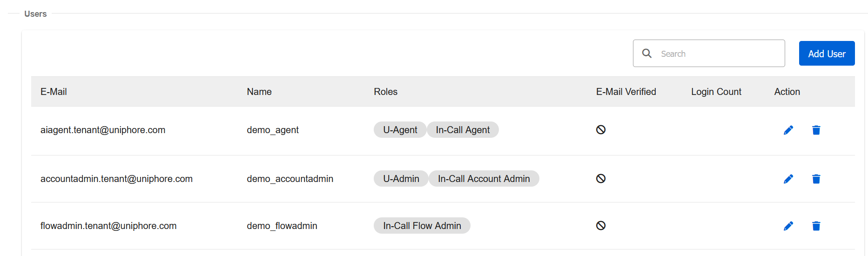
Task: Click the U-Agent role chip
Action: (x=400, y=130)
